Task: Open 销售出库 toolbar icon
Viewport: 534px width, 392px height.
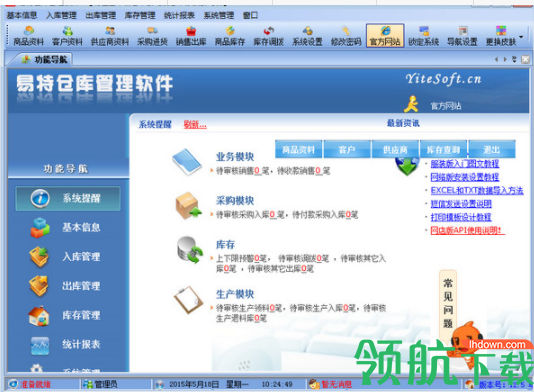Action: click(x=191, y=36)
